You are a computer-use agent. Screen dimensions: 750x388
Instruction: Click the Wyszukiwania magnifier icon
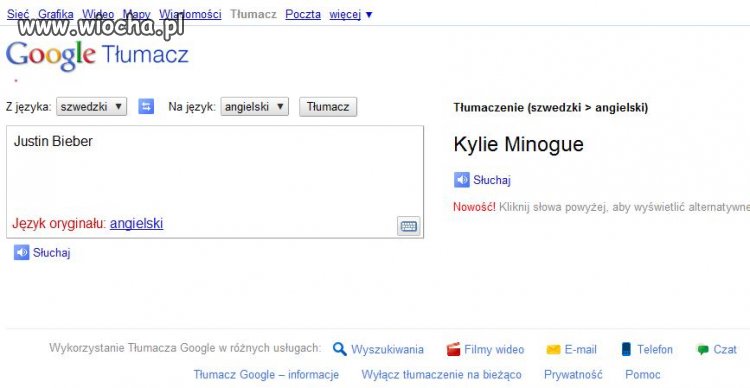coord(340,349)
